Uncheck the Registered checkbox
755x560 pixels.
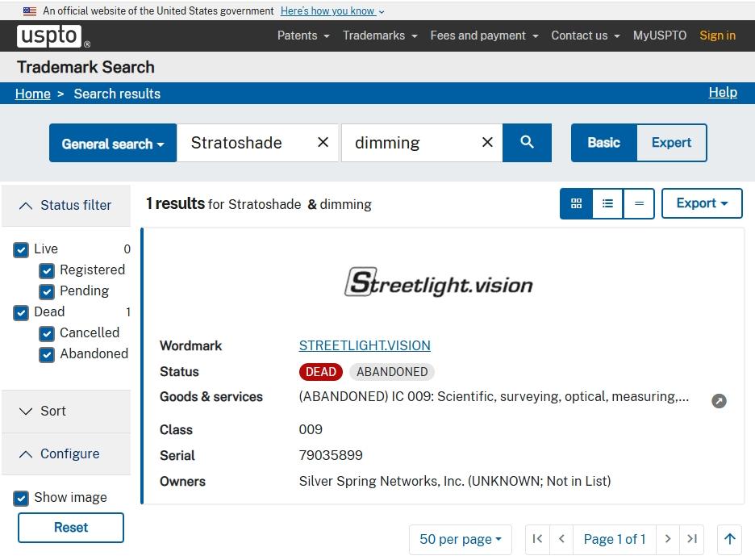click(x=47, y=270)
